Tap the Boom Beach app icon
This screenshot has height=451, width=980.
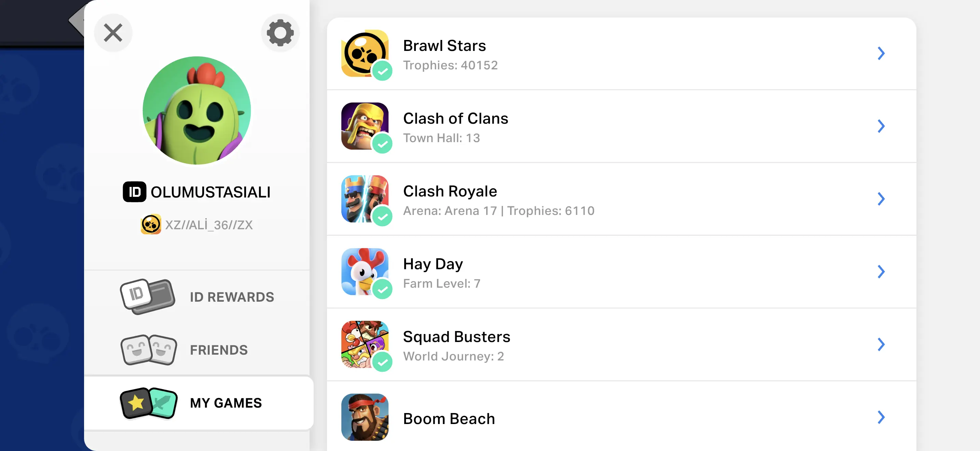tap(364, 417)
